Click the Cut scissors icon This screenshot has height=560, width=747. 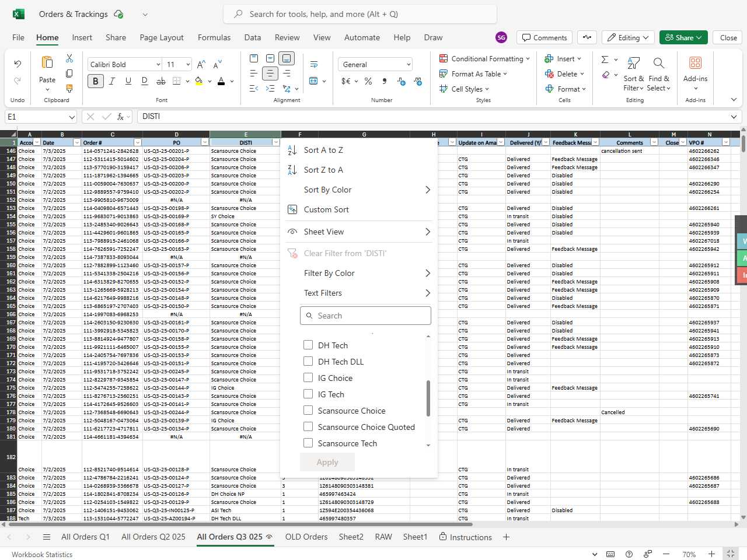(69, 58)
